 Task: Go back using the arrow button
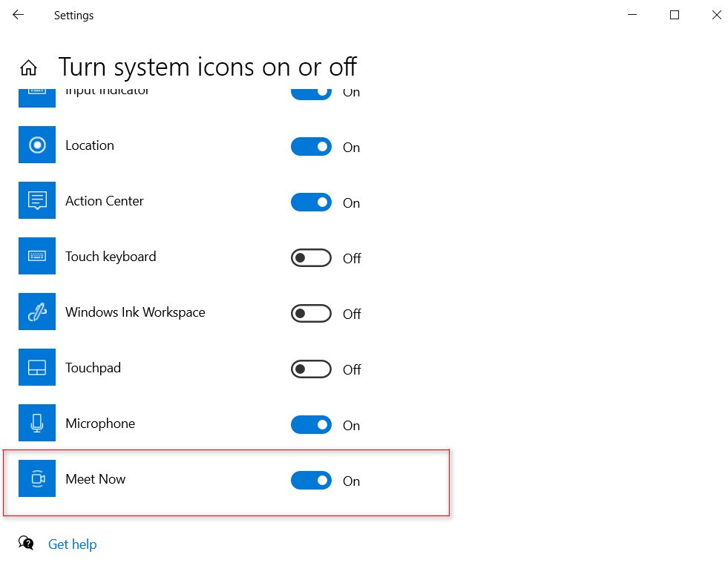coord(18,15)
